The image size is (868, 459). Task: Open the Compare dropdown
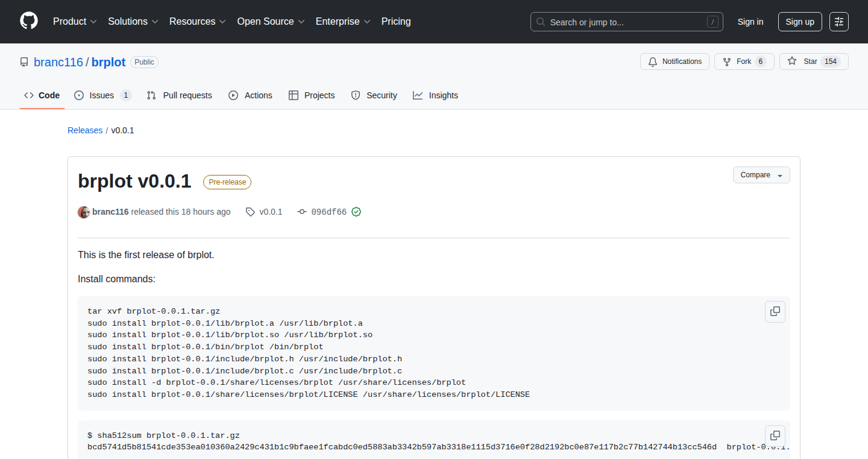coord(761,175)
